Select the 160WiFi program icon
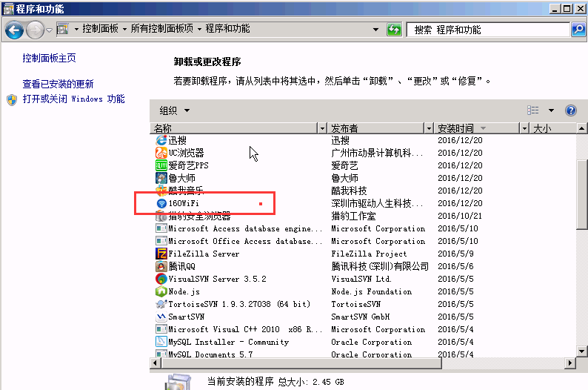 coord(161,203)
